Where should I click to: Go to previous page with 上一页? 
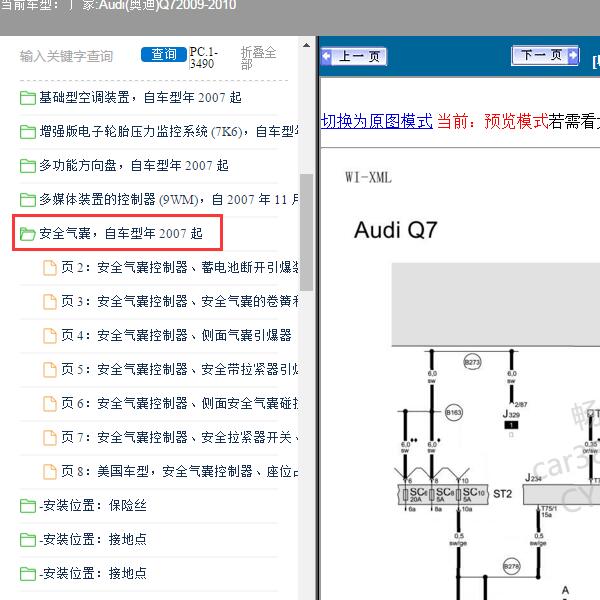coord(354,56)
